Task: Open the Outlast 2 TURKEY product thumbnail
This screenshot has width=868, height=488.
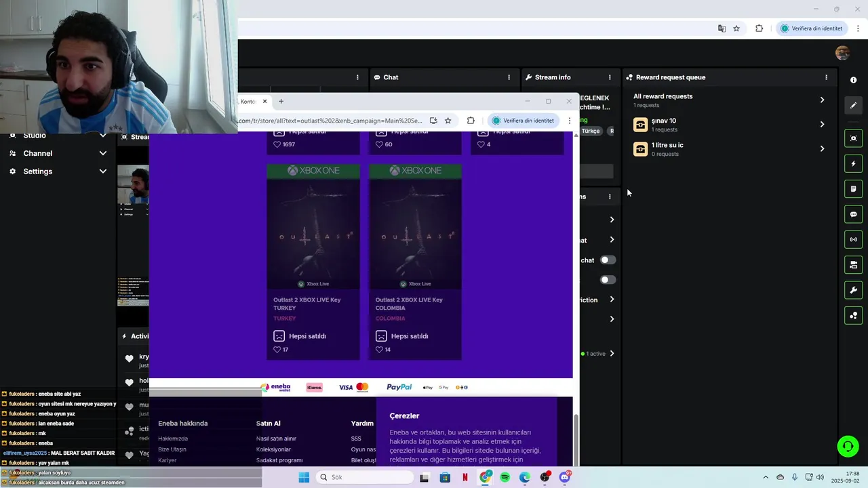Action: pos(313,227)
